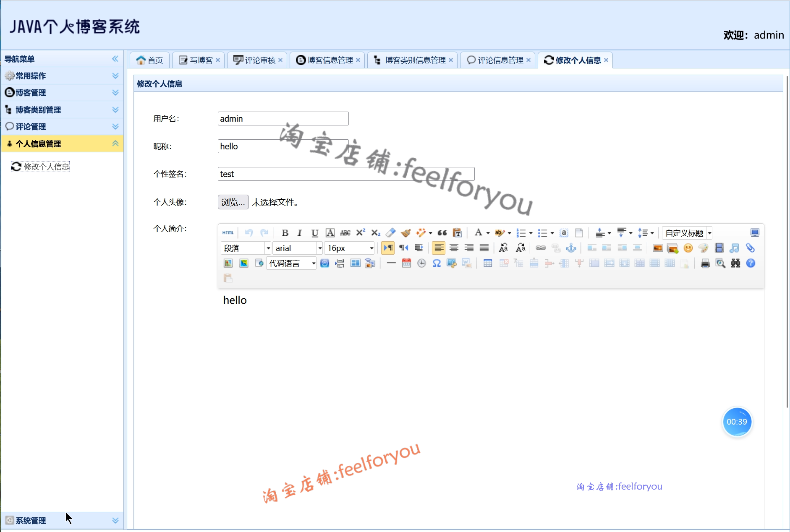Insert horizontal line icon

click(x=391, y=263)
